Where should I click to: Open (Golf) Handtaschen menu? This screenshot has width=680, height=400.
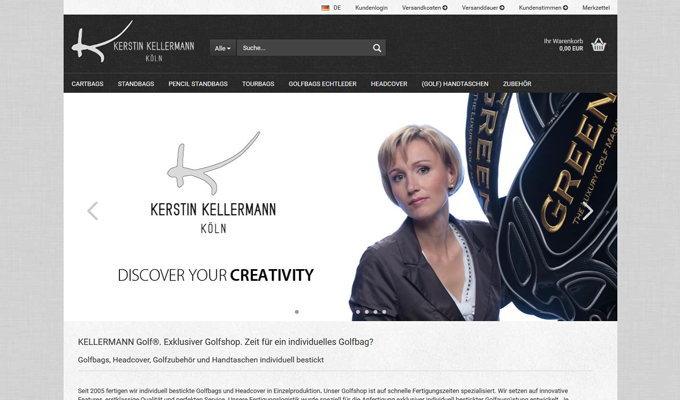click(455, 84)
